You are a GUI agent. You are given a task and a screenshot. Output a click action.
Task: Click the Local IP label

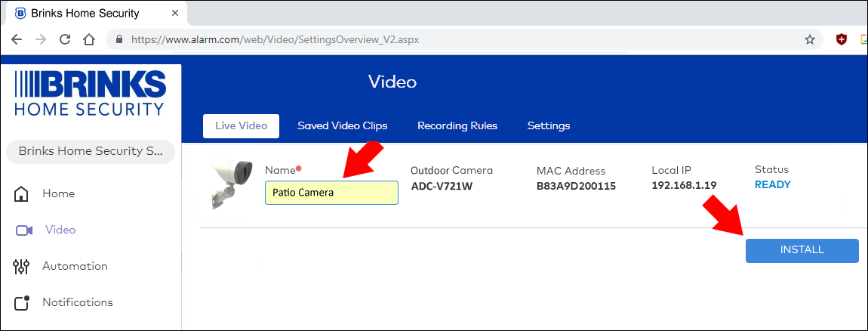(672, 170)
